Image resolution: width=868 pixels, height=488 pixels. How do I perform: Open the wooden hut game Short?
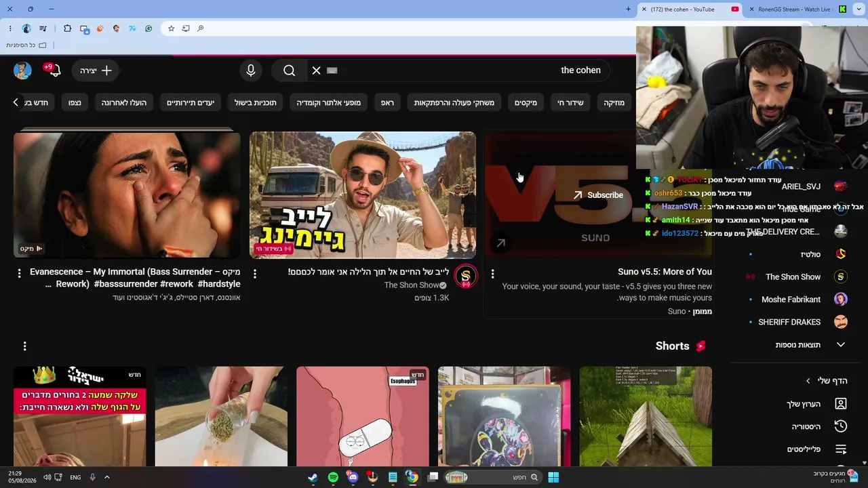click(646, 417)
